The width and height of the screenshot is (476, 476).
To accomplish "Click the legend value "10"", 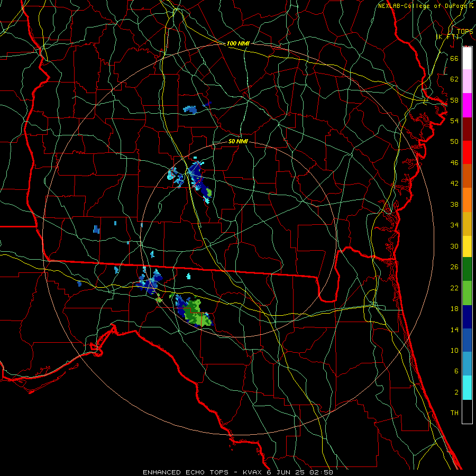I will [454, 350].
